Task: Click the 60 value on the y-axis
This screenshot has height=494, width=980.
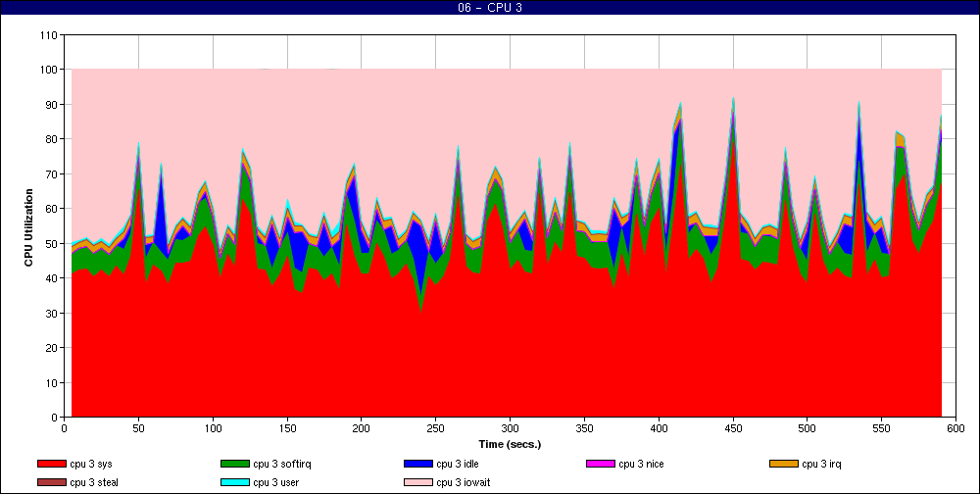Action: click(53, 208)
